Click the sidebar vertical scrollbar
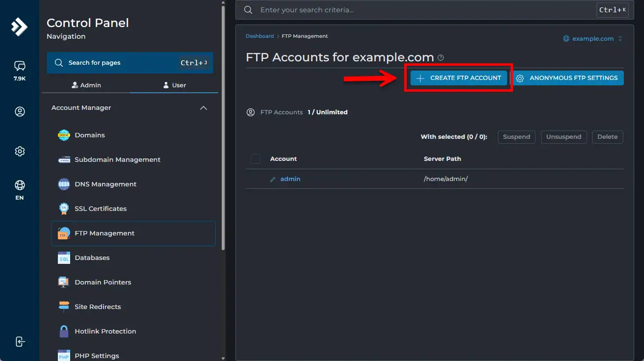644x361 pixels. pyautogui.click(x=224, y=128)
